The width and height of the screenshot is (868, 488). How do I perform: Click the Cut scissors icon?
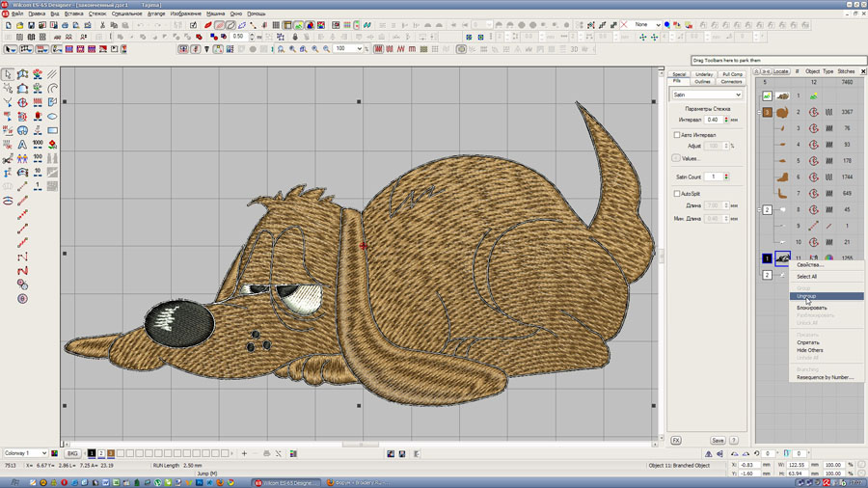click(x=102, y=25)
